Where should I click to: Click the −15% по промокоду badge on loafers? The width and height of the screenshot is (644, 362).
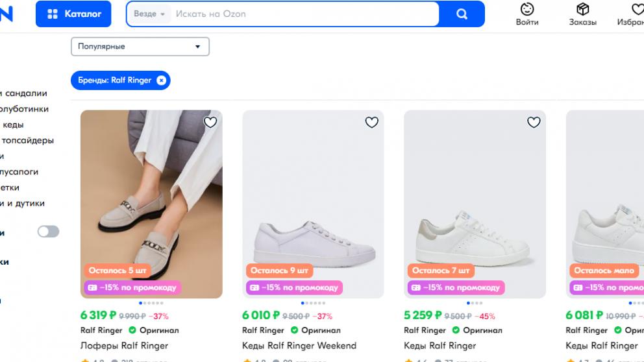[130, 287]
